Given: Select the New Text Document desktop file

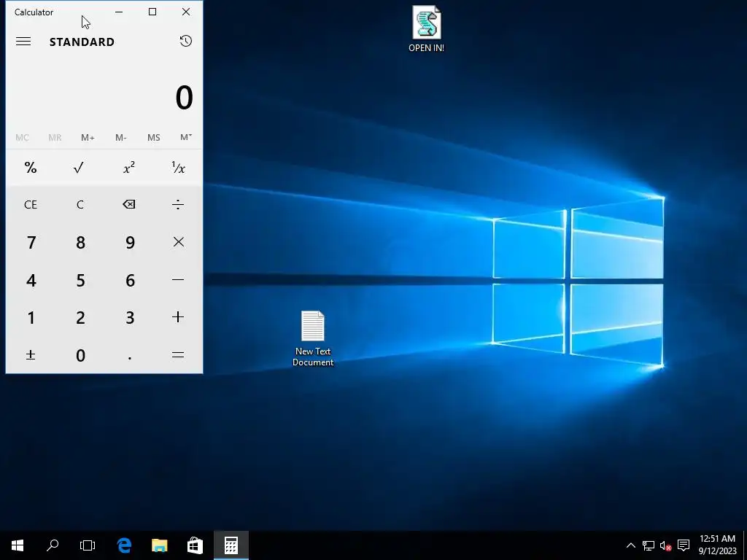Looking at the screenshot, I should tap(313, 338).
